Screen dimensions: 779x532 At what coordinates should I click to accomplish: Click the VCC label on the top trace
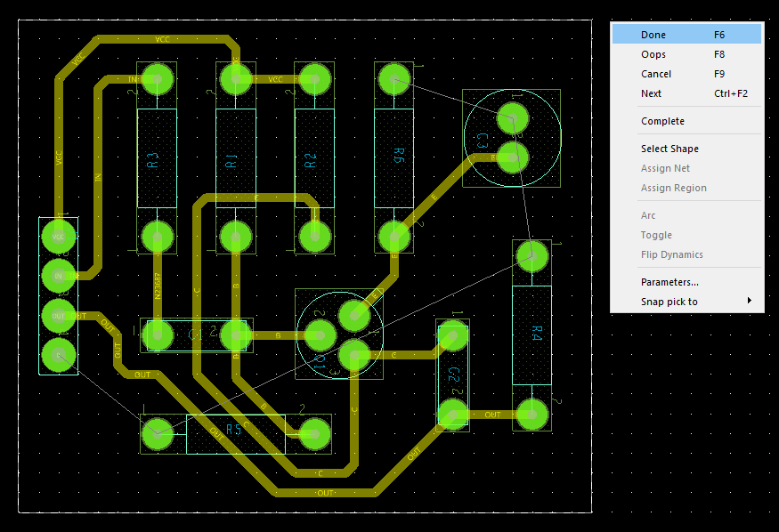point(162,39)
